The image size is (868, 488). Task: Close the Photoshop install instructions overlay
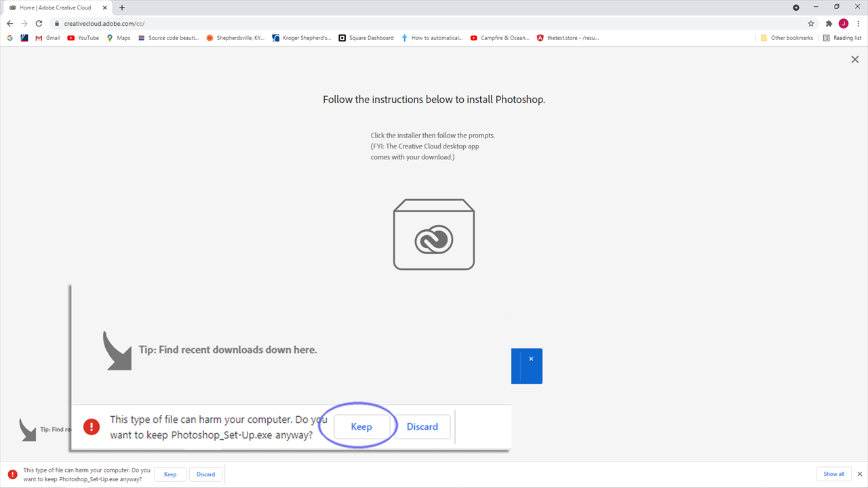coord(855,60)
